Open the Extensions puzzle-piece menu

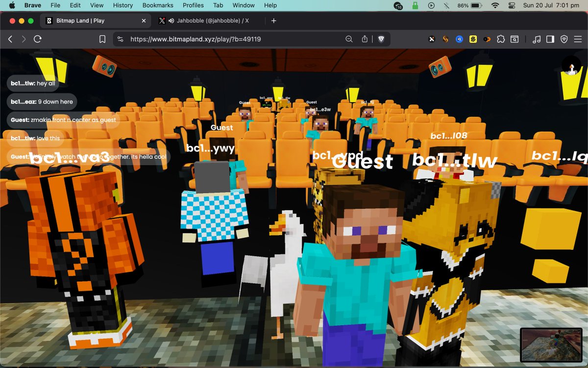pos(500,39)
